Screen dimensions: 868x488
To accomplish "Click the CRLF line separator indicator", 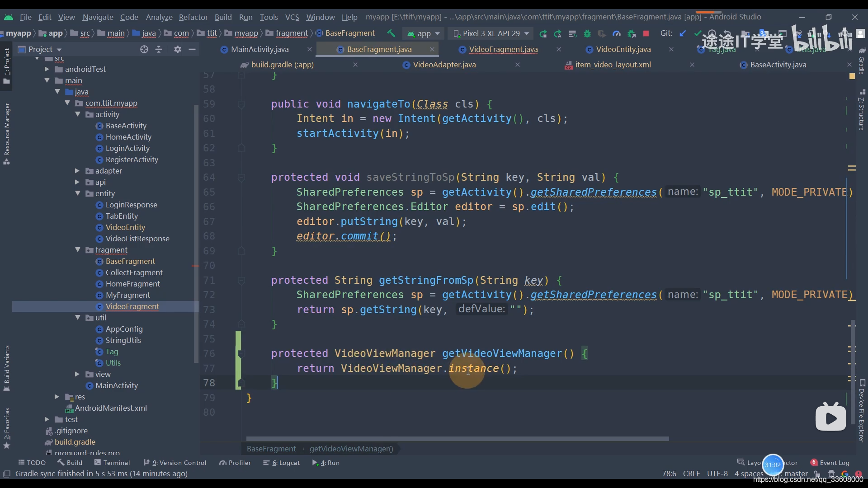I will pos(691,474).
